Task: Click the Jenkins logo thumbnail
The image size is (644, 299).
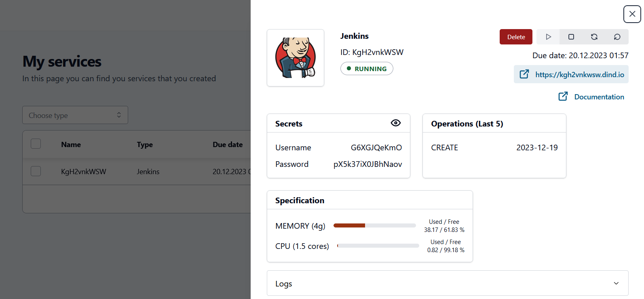Action: 296,58
